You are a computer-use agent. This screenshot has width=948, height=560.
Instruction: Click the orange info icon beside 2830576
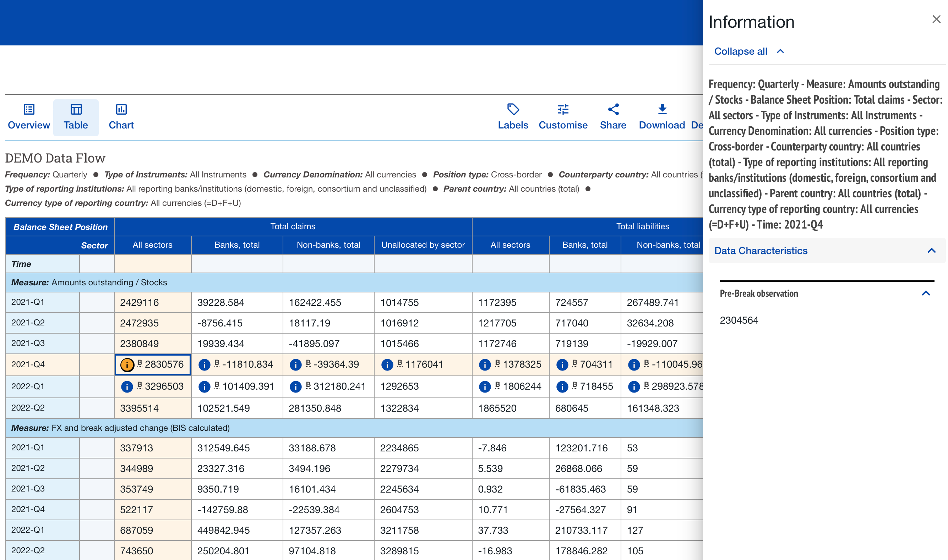(127, 364)
